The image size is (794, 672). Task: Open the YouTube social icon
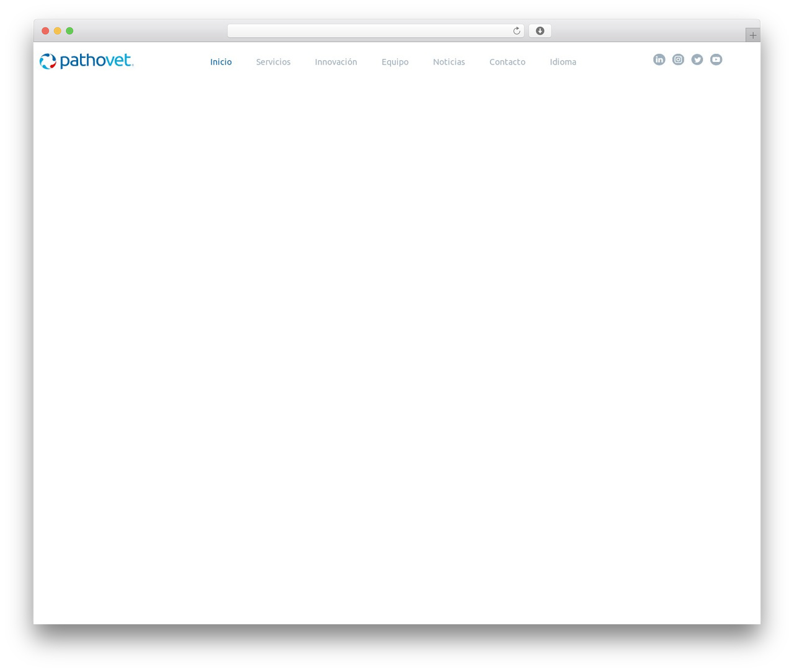(716, 60)
